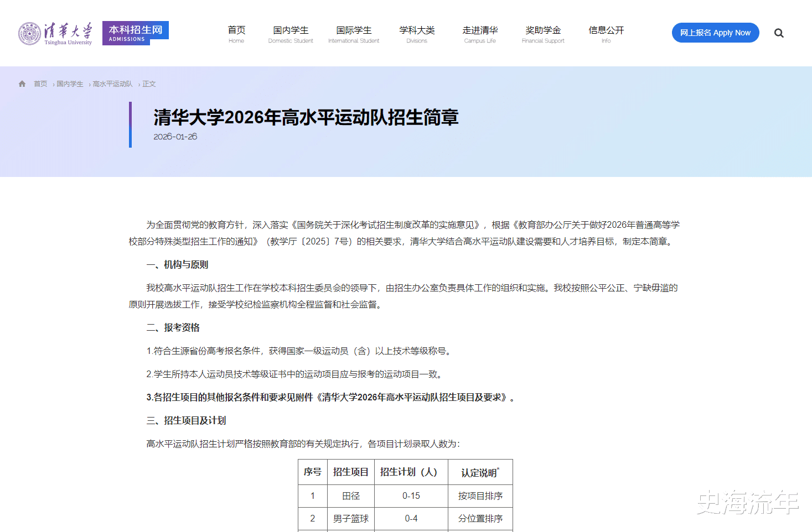Click the 招生项目 table header

click(x=351, y=472)
